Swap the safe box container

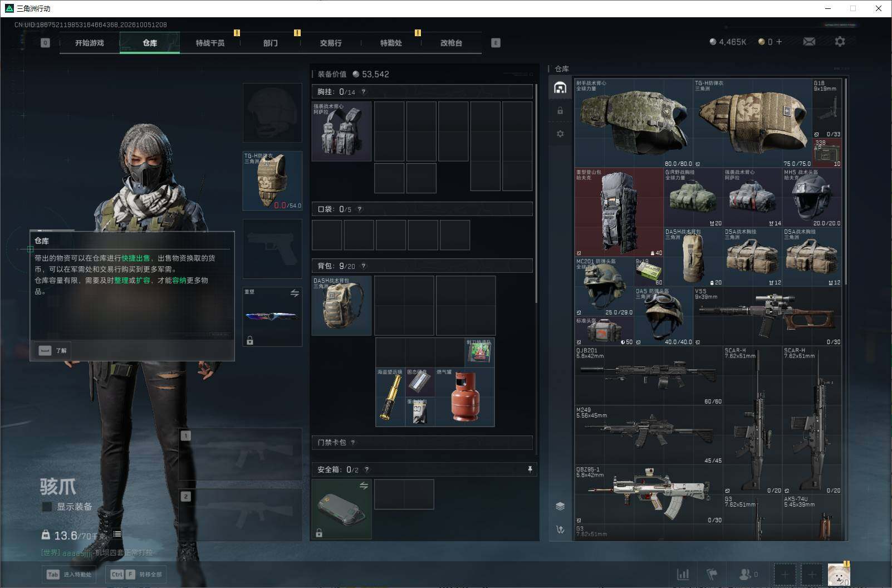[x=364, y=486]
